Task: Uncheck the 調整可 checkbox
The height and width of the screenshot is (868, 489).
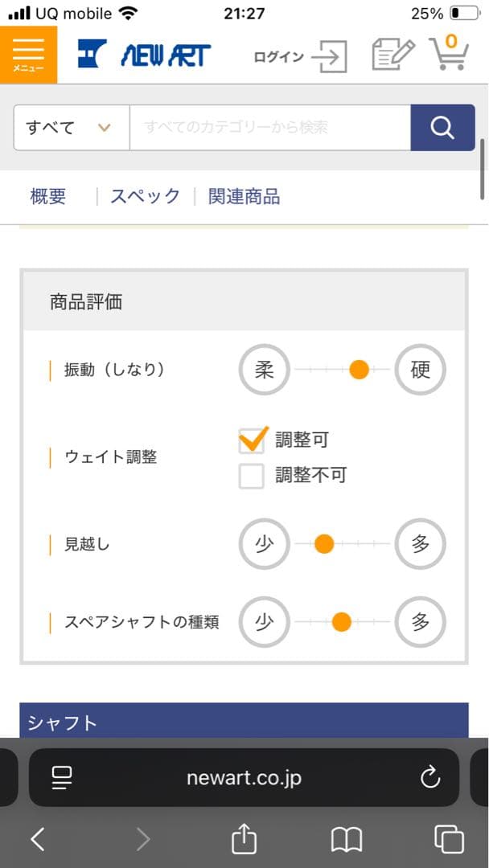Action: 252,440
